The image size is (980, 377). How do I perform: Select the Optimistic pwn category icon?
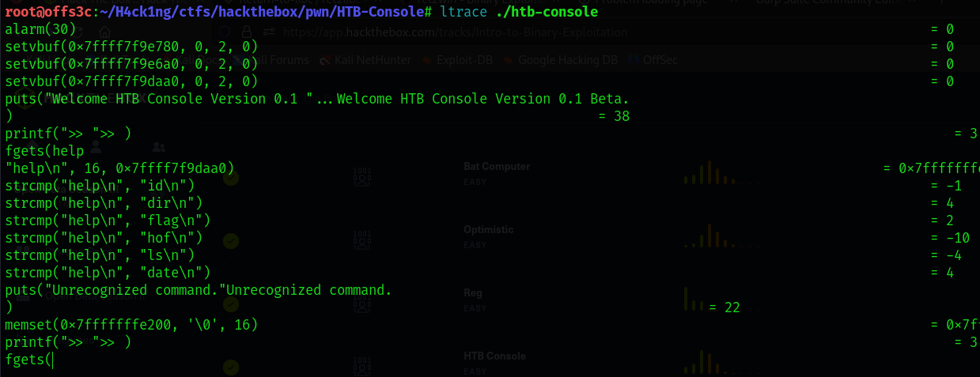click(x=362, y=241)
